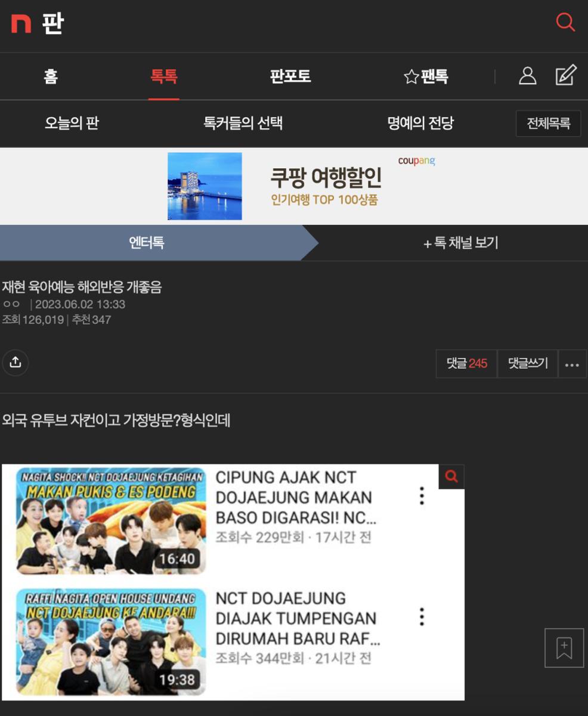The height and width of the screenshot is (716, 588).
Task: Click 인기여행 TOP 100상품 ad text
Action: (x=324, y=200)
